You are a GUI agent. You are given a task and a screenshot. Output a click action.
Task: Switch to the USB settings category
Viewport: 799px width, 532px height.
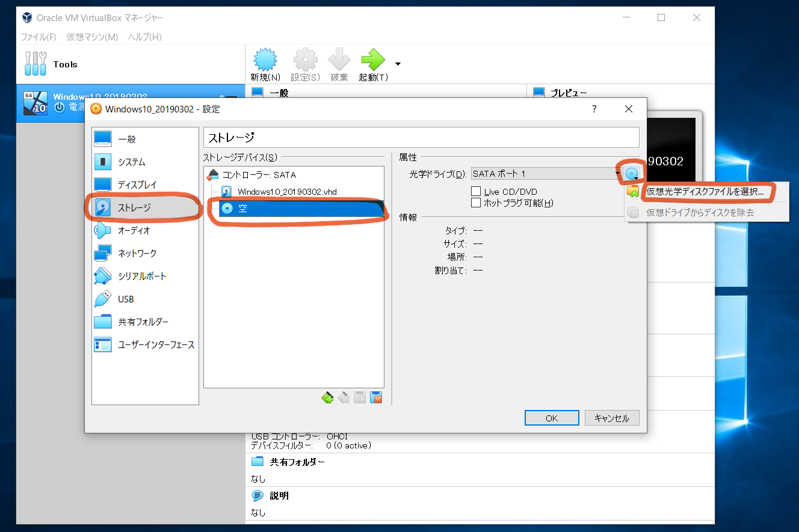click(145, 299)
